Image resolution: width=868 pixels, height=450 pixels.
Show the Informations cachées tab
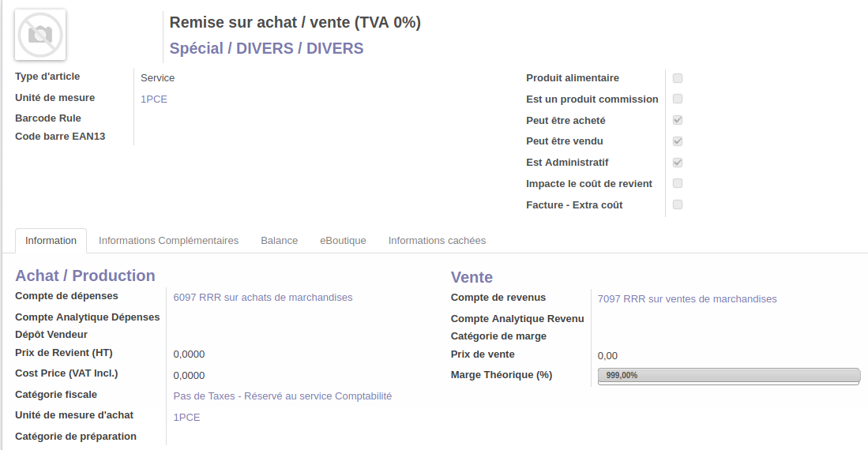point(437,240)
